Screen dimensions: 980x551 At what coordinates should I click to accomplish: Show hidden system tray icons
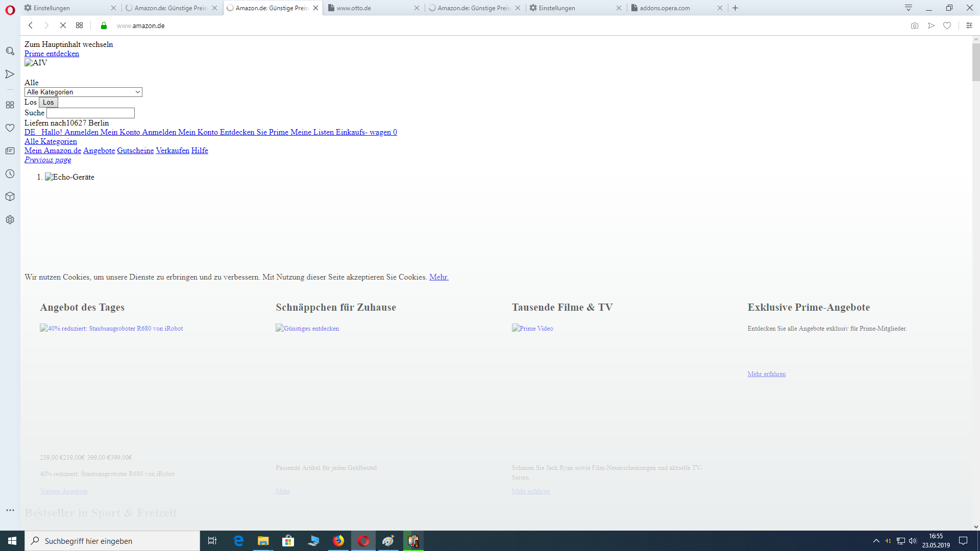(x=876, y=541)
